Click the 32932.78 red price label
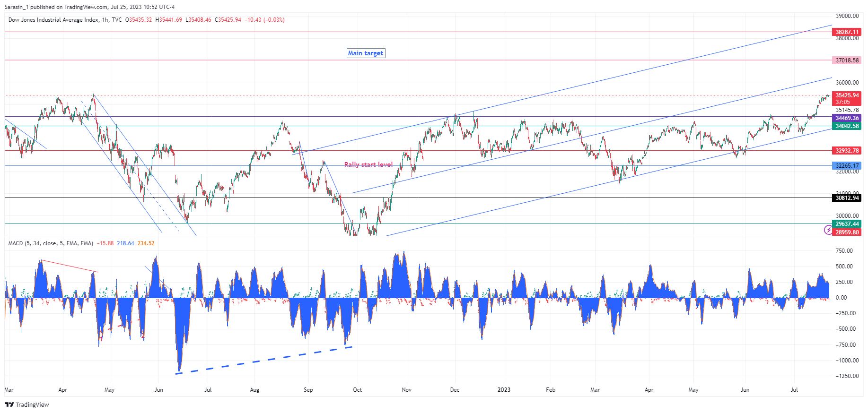The height and width of the screenshot is (413, 868). [847, 151]
